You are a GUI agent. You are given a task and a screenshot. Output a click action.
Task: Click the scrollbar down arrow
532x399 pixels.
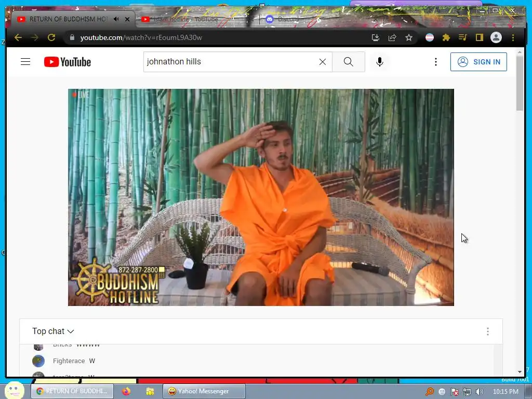[520, 372]
